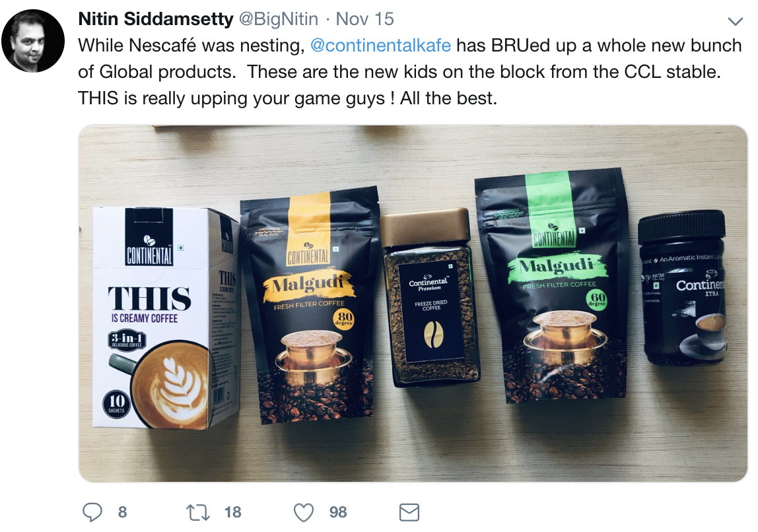758x532 pixels.
Task: Open the direct message envelope icon
Action: coord(409,512)
